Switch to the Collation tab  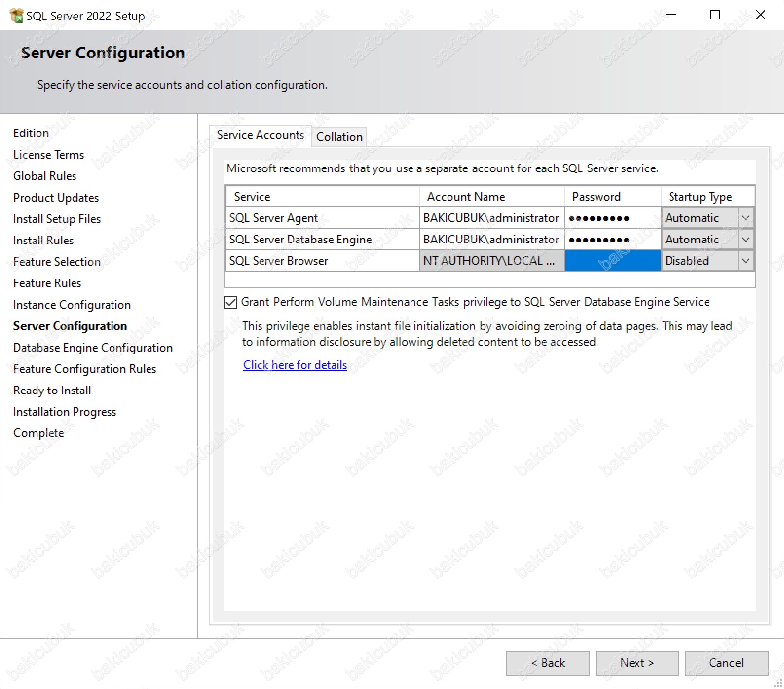coord(339,137)
